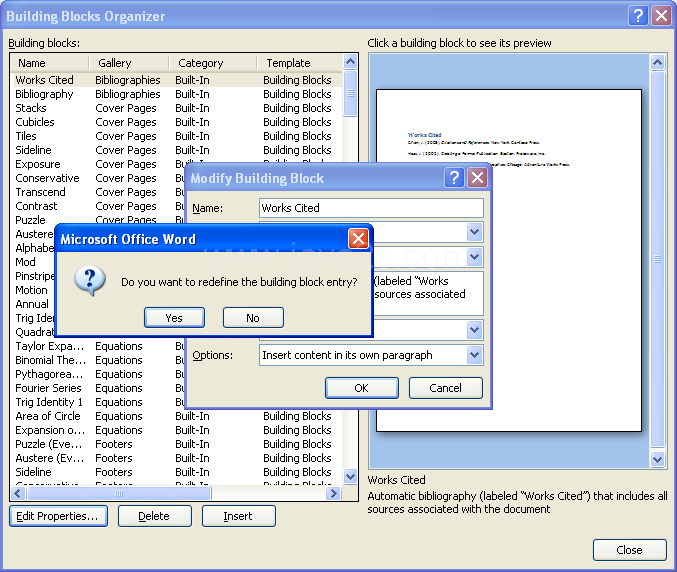This screenshot has width=677, height=572.
Task: Click the Name field containing Works Cited
Action: coord(371,208)
